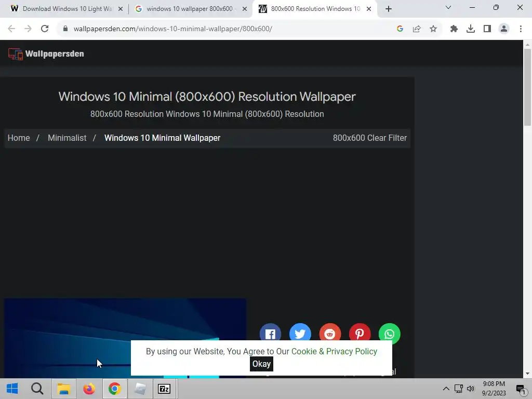Close the Download Windows 10 Light tab

(121, 9)
